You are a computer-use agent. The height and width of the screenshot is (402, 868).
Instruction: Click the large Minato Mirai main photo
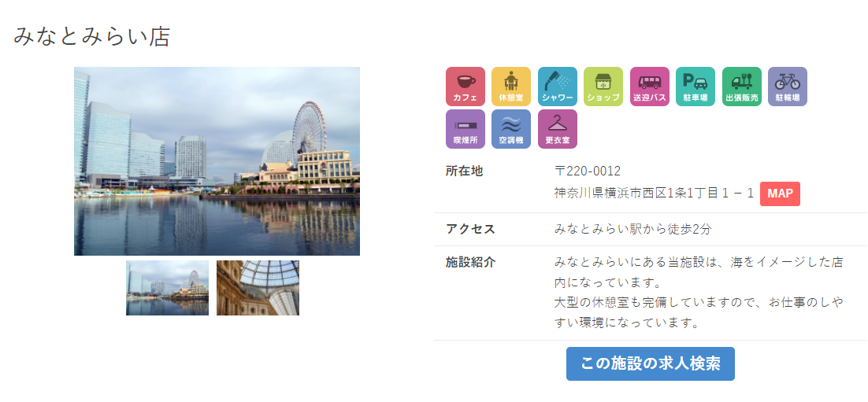point(217,161)
